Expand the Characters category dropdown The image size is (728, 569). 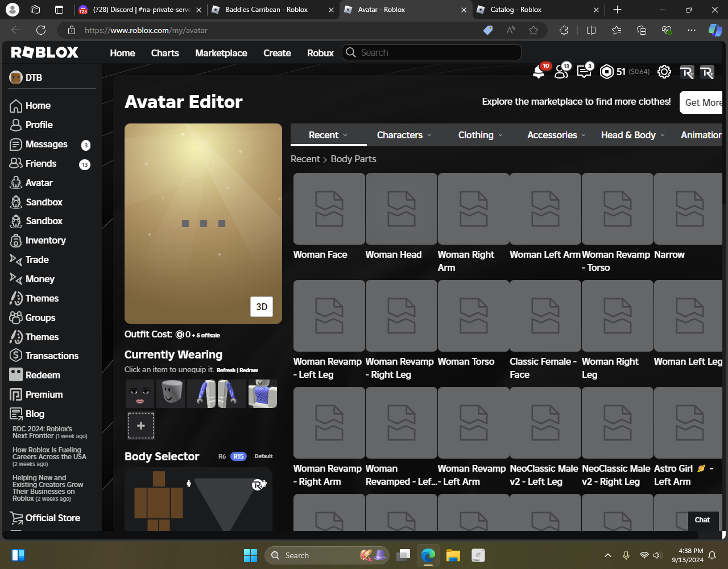[x=404, y=135]
